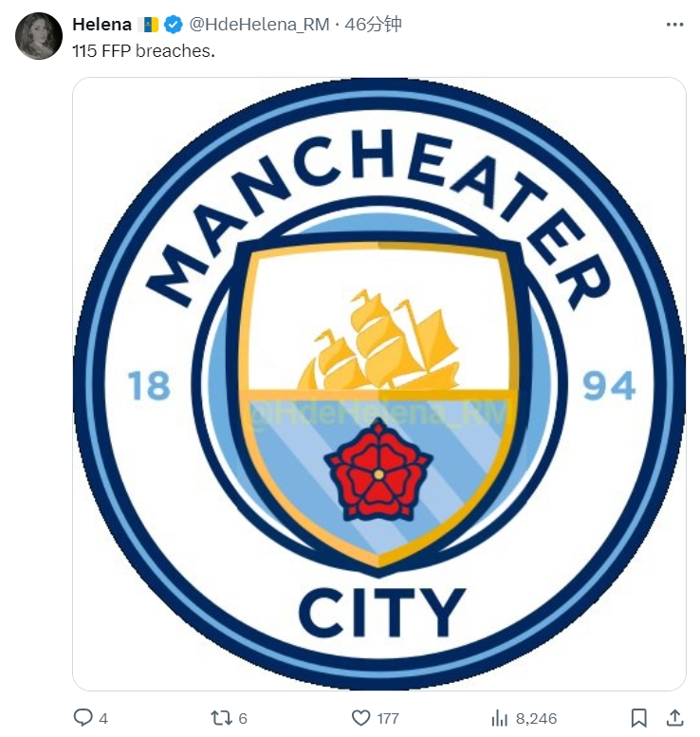Click the blue verified badge
Screen dimensions: 700x737
tap(173, 25)
